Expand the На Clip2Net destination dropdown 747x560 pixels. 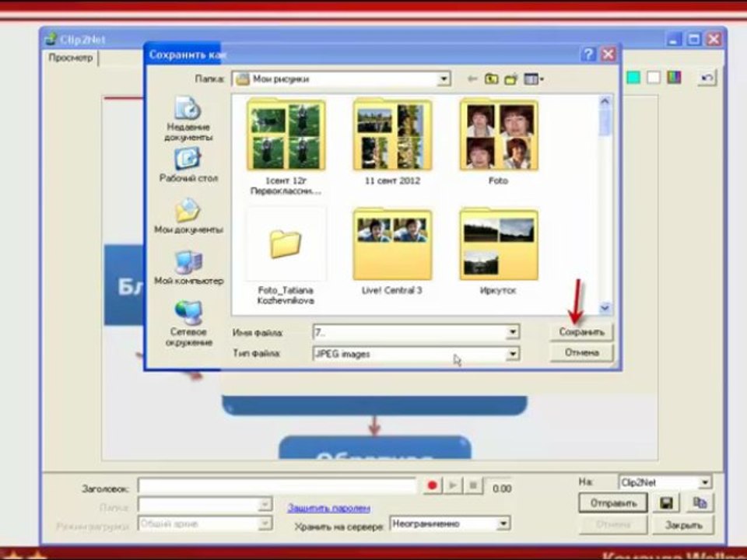coord(705,482)
